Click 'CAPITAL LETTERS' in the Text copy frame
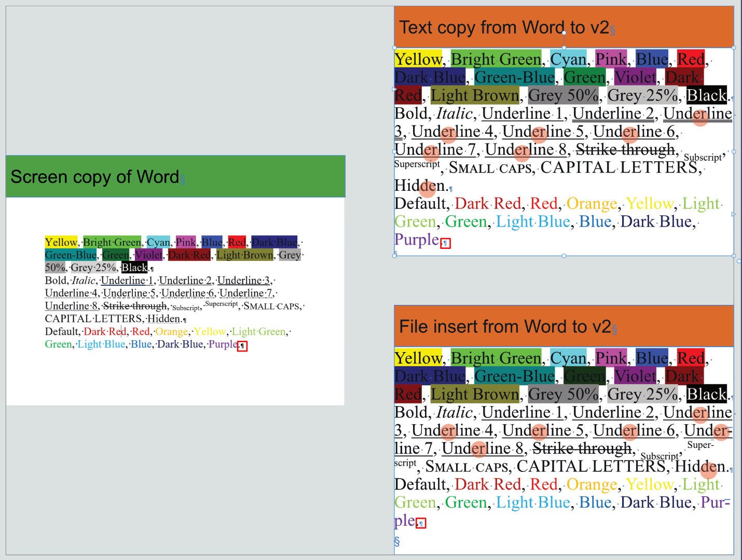This screenshot has width=742, height=560. [x=619, y=167]
